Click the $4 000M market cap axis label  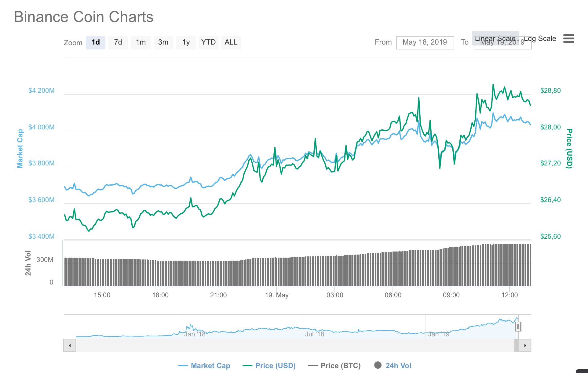coord(42,127)
